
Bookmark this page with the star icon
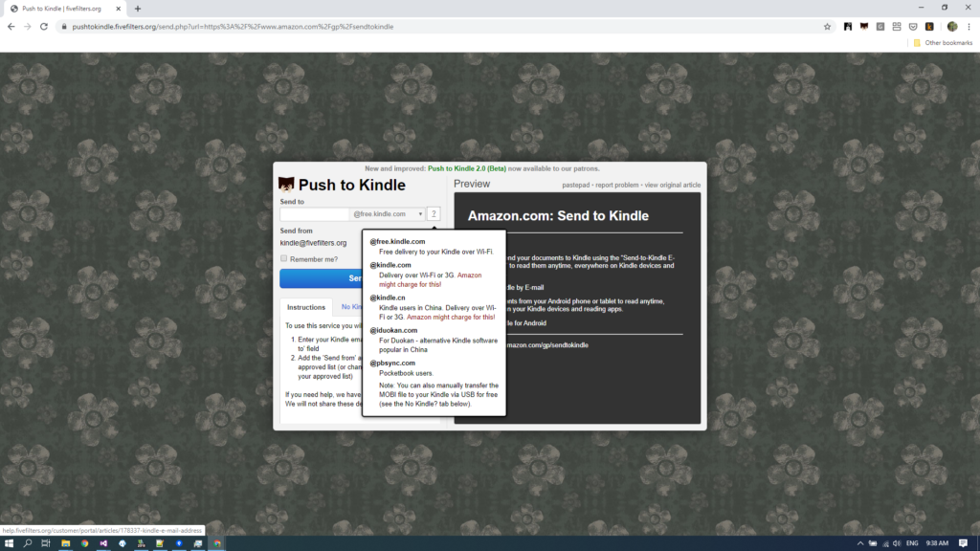(x=827, y=27)
